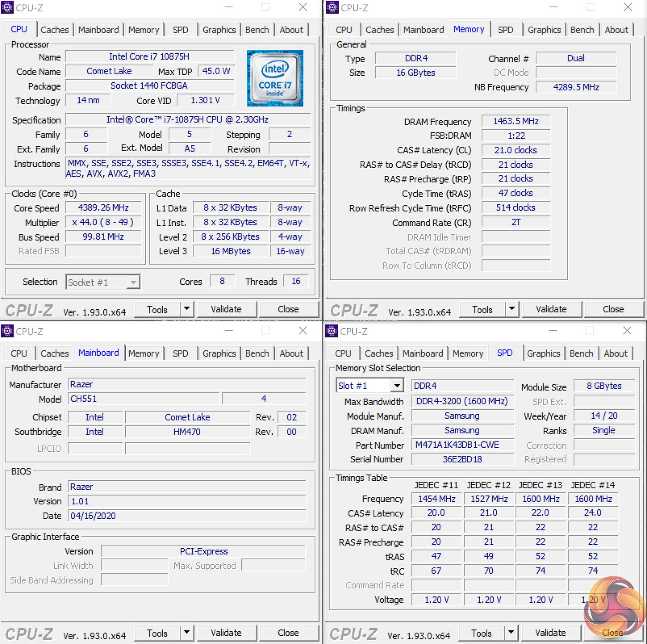This screenshot has width=647, height=644.
Task: Click Validate in the SPD window
Action: 550,633
